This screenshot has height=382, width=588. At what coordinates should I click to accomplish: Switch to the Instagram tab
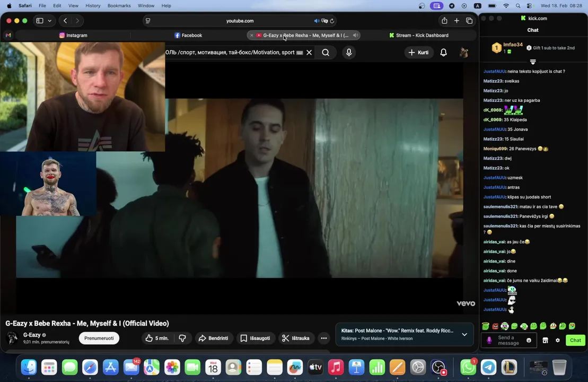click(73, 35)
